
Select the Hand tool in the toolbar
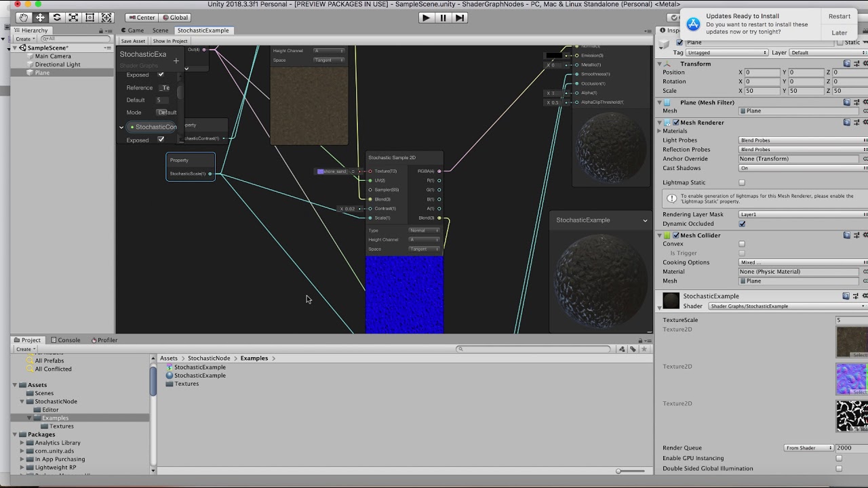pos(24,18)
